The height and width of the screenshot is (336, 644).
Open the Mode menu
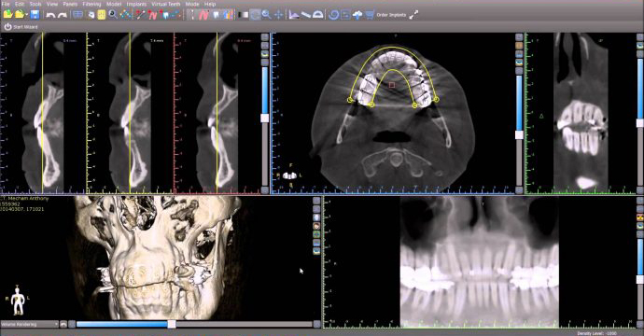click(192, 4)
